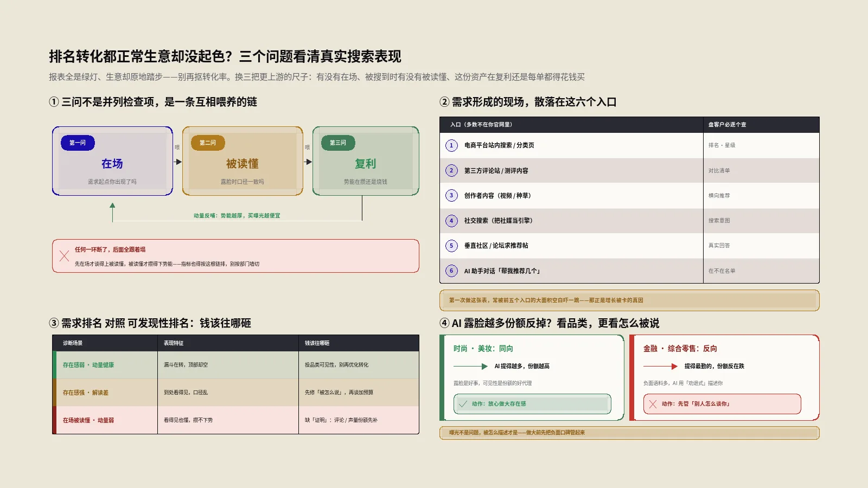Image resolution: width=868 pixels, height=488 pixels.
Task: Select the 动作：放心做大存在感 action box
Action: [532, 404]
